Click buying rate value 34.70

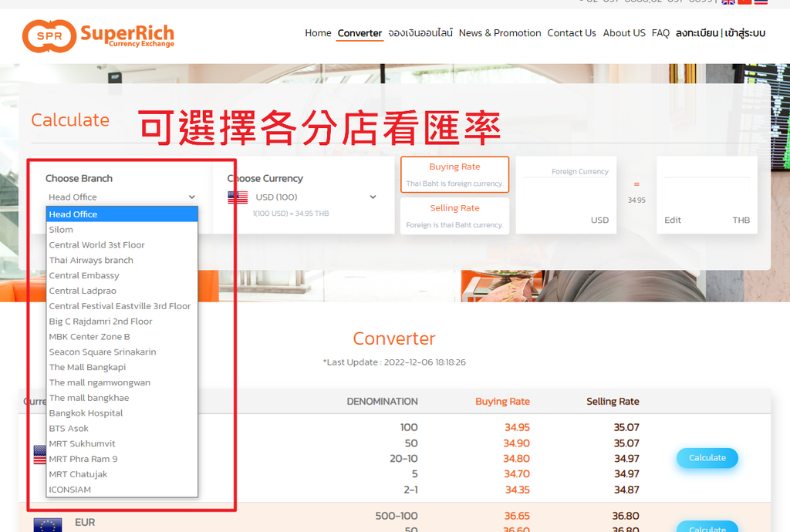point(516,474)
